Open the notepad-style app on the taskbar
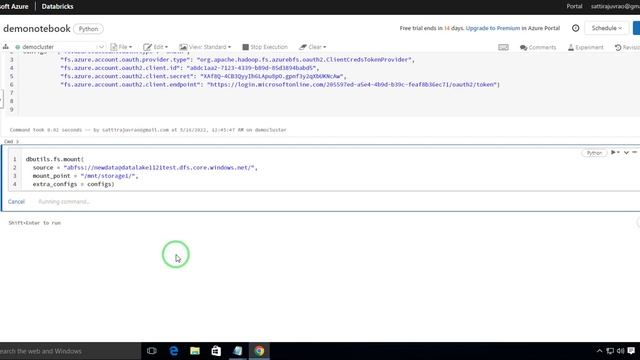The width and height of the screenshot is (640, 360). [238, 351]
